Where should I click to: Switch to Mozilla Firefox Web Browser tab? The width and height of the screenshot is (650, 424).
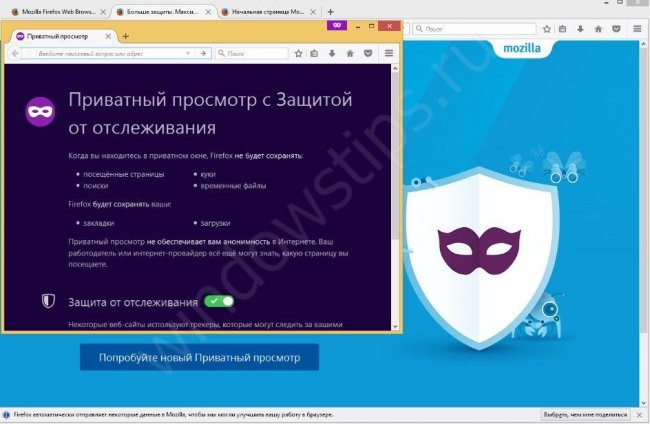click(58, 12)
